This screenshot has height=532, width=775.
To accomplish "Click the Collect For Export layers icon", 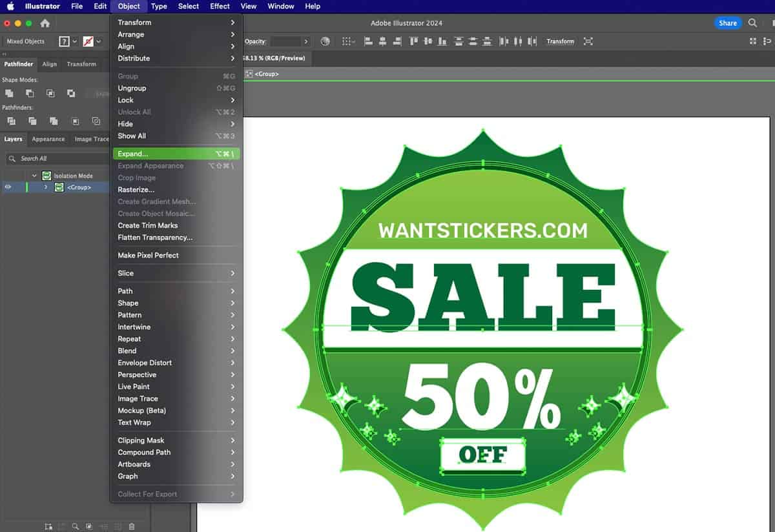I will [x=48, y=527].
